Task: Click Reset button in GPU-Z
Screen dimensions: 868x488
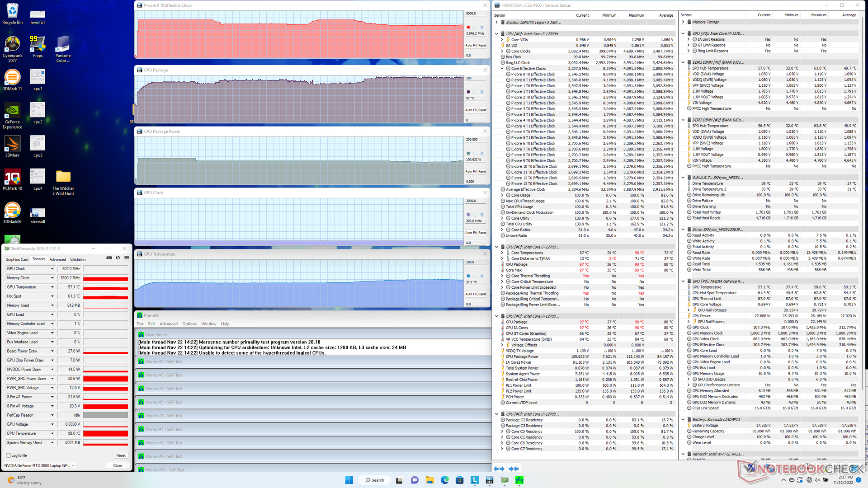Action: click(x=121, y=455)
